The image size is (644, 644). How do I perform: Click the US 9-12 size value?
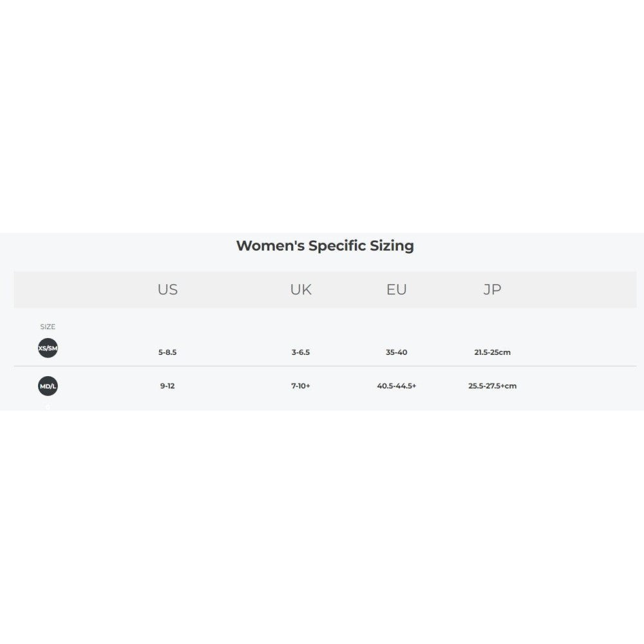[x=167, y=386]
